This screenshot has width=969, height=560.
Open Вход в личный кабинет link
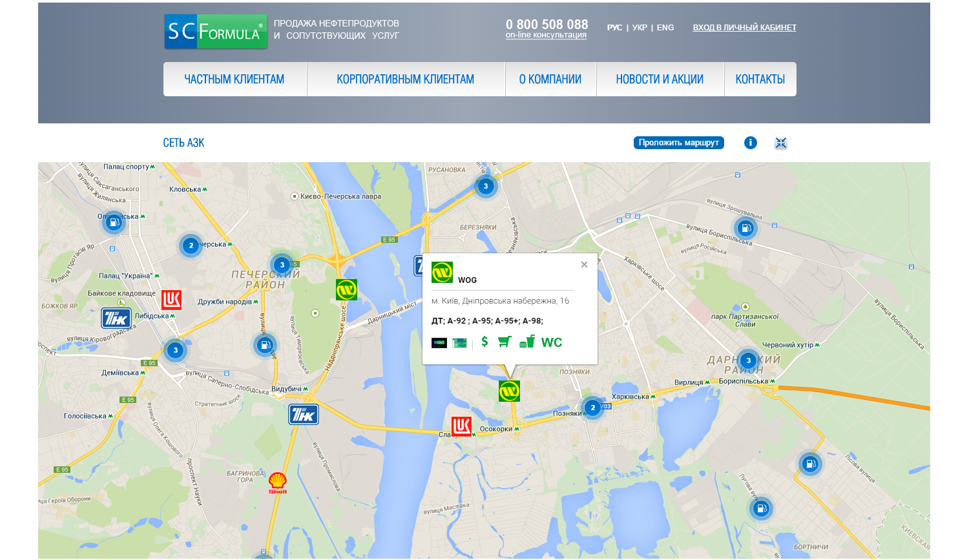click(744, 28)
